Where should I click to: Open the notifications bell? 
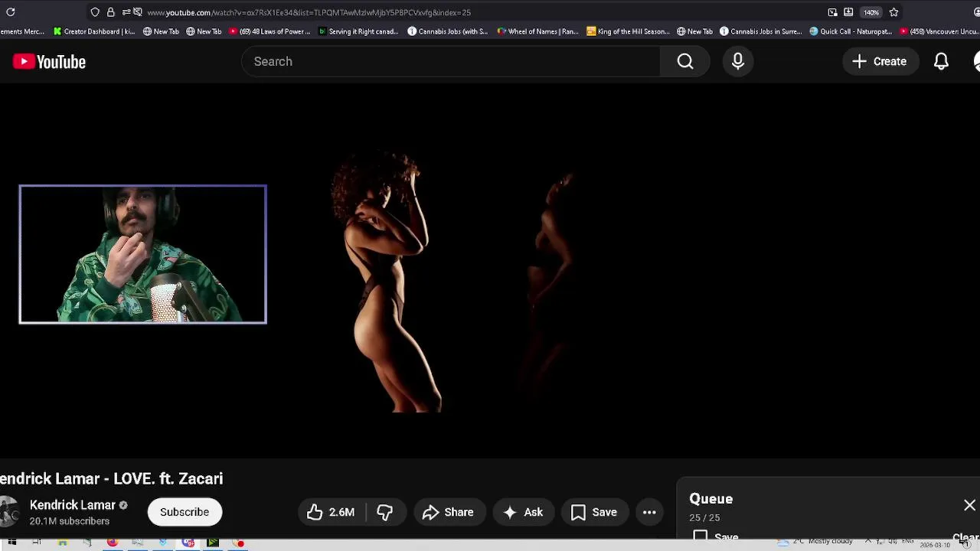[941, 61]
